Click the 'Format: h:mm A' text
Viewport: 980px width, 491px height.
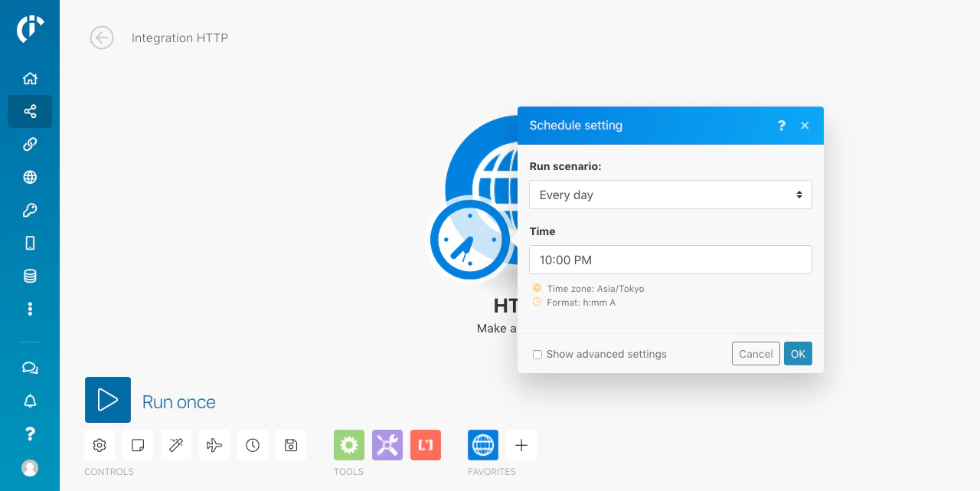pyautogui.click(x=581, y=303)
